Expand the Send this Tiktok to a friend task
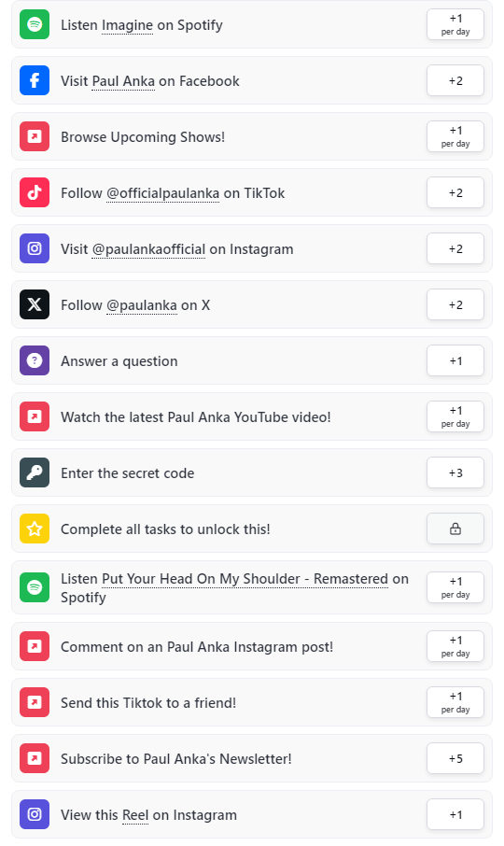Image resolution: width=504 pixels, height=846 pixels. [x=252, y=702]
